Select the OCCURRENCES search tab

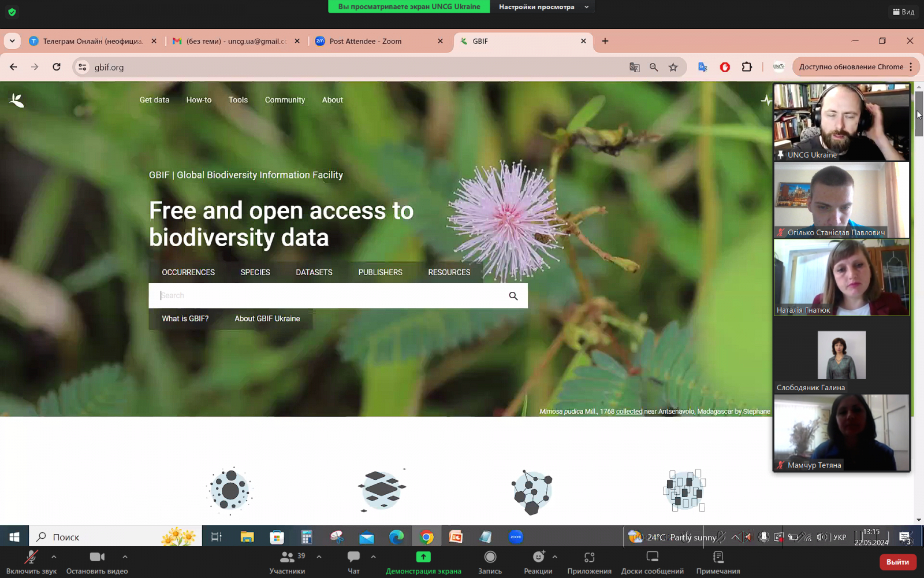[188, 272]
